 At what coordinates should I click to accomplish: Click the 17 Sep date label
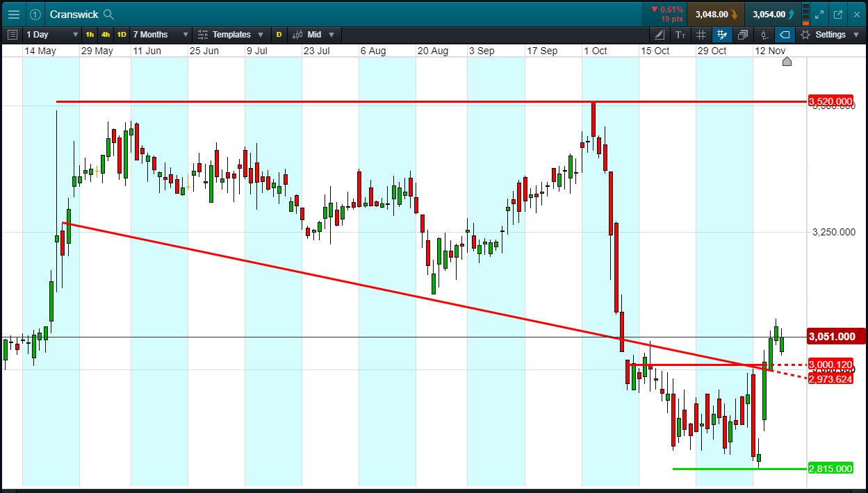click(542, 51)
